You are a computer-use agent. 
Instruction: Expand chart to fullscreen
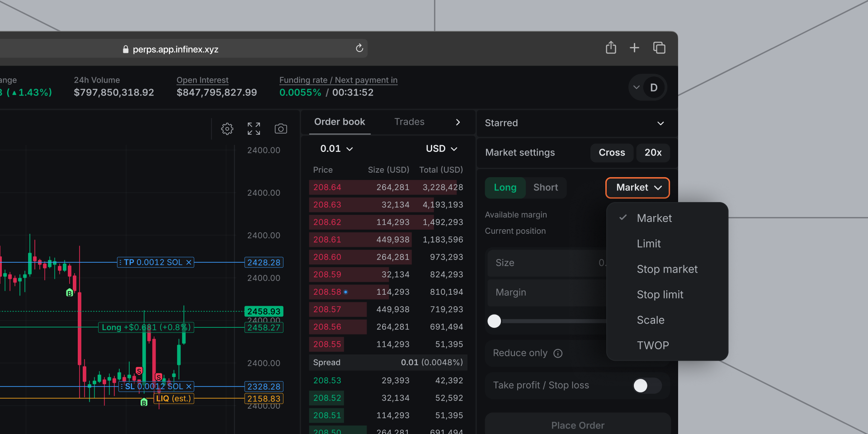coord(254,129)
